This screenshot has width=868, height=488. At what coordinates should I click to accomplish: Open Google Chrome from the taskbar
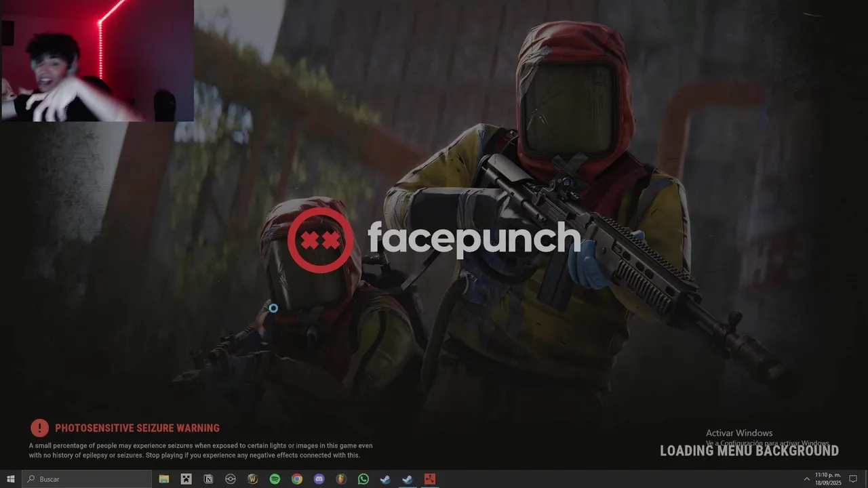(297, 479)
